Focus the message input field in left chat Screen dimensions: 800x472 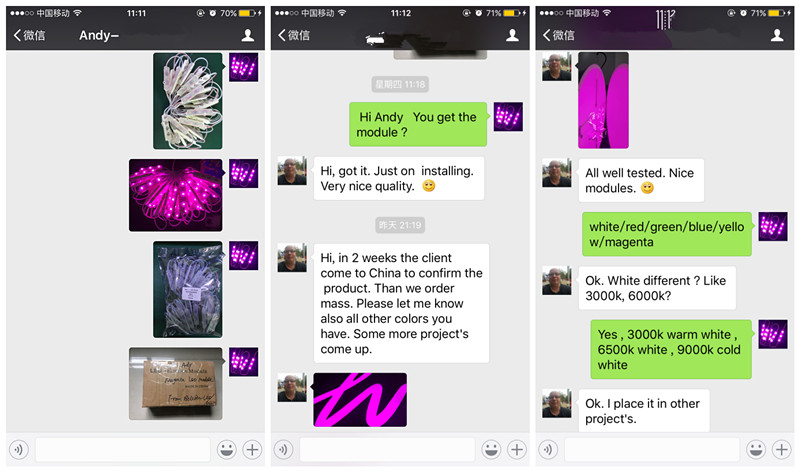[122, 450]
